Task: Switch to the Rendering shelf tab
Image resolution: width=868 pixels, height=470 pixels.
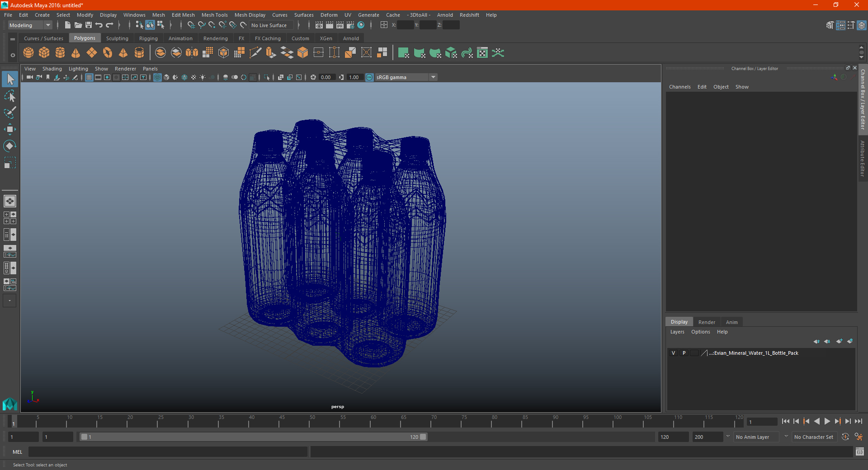Action: tap(216, 38)
